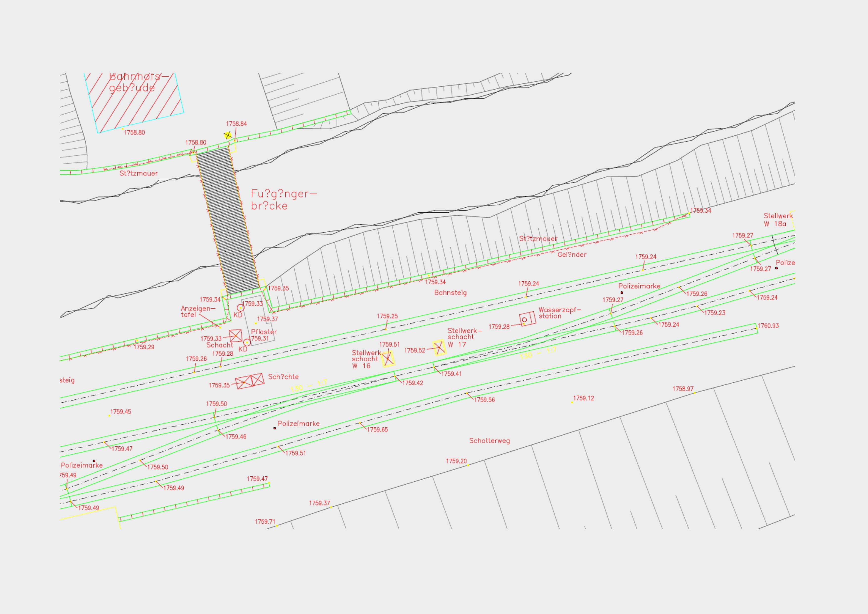The width and height of the screenshot is (868, 614).
Task: Click the double Sch?chte crossed boxes symbol
Action: pos(250,381)
